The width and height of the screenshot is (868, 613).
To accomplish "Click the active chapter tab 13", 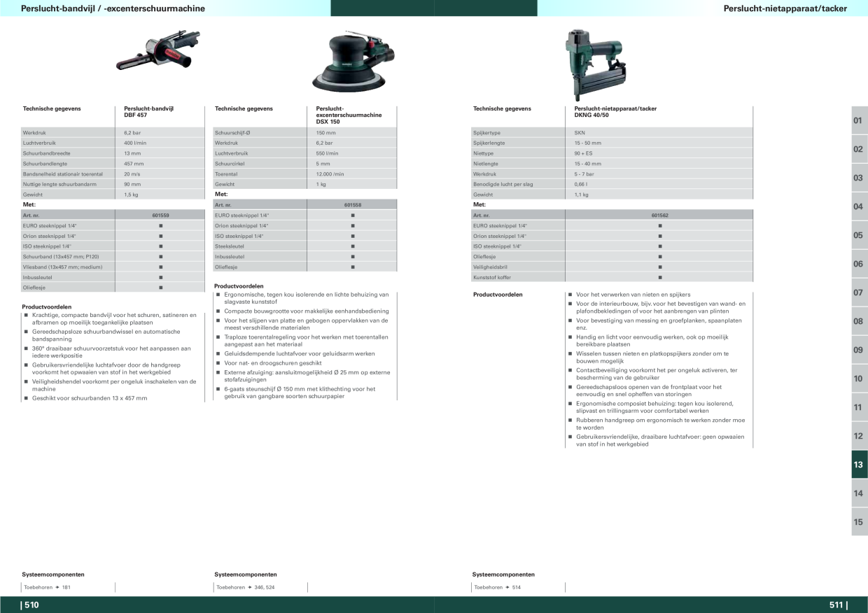I will pyautogui.click(x=859, y=465).
